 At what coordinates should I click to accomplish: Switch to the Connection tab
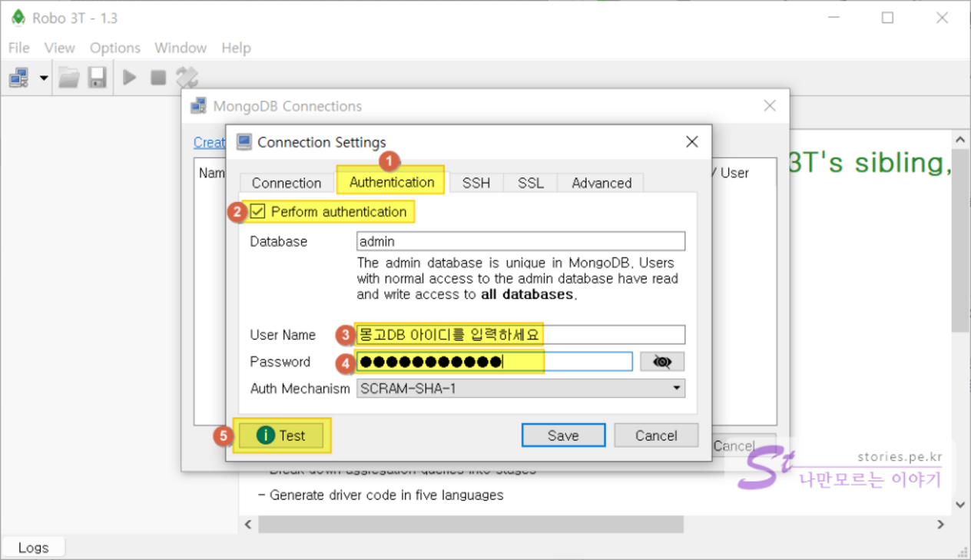click(x=287, y=183)
